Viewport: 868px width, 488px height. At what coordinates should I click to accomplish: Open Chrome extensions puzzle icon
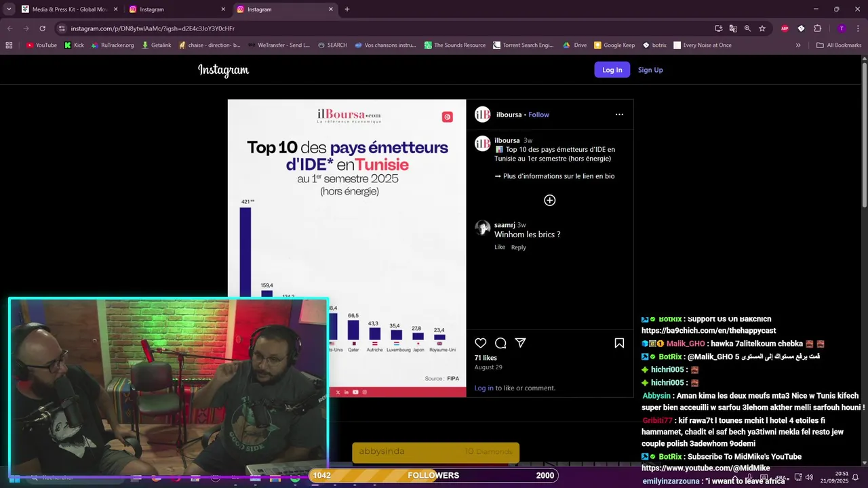tap(817, 28)
